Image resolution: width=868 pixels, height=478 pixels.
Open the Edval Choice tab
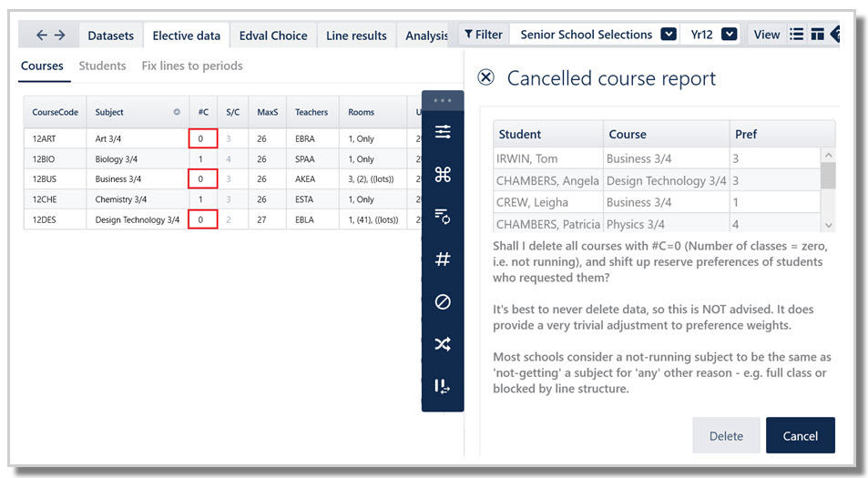(x=273, y=36)
